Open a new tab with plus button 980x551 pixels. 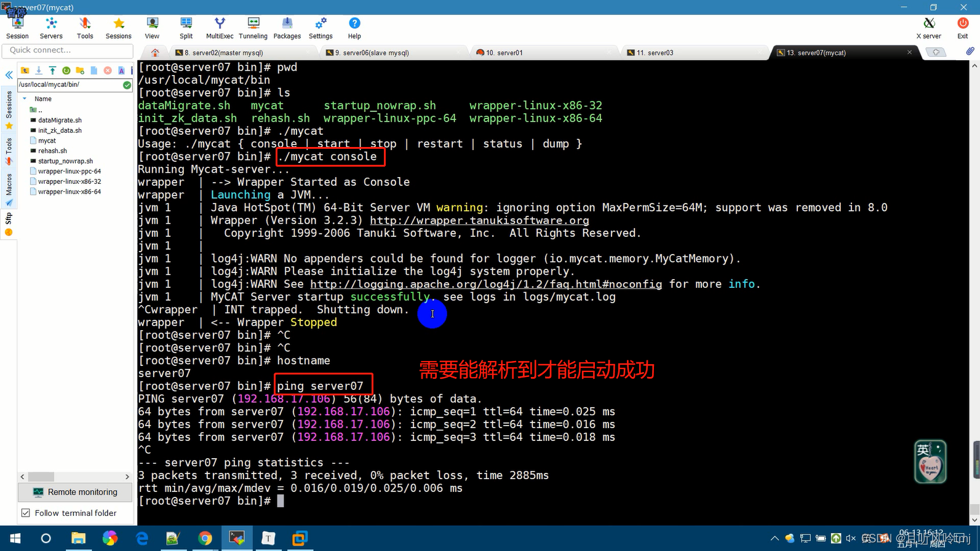coord(936,52)
